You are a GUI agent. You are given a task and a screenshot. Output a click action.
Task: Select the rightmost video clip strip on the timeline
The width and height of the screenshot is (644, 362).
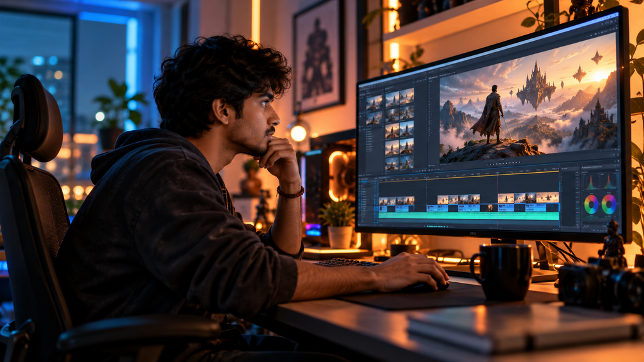[528, 197]
